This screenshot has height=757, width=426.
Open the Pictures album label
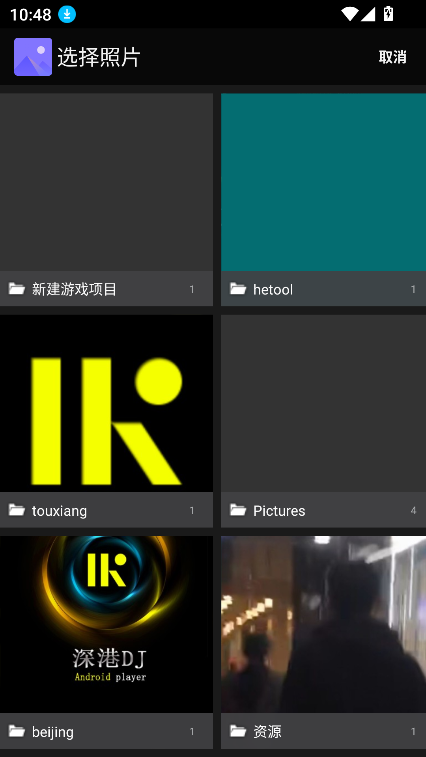point(279,510)
